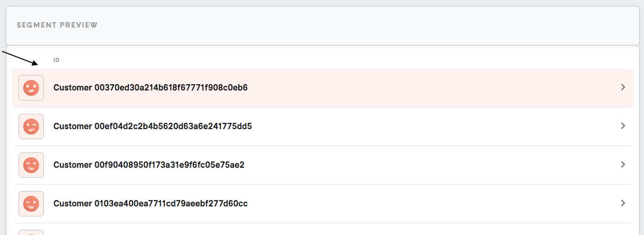Select the Customer 0103ea400ea7711cd79aeebf277d60cc name text
The width and height of the screenshot is (644, 235).
[151, 204]
